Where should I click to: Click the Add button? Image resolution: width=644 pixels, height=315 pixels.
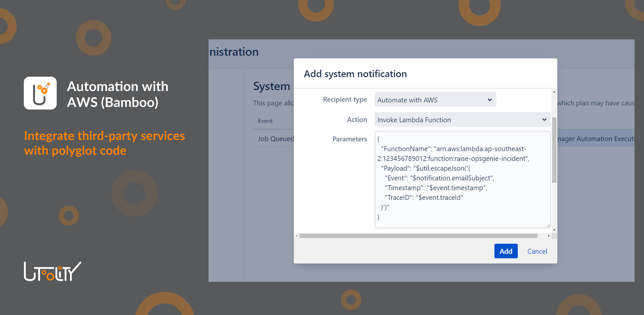pos(506,251)
